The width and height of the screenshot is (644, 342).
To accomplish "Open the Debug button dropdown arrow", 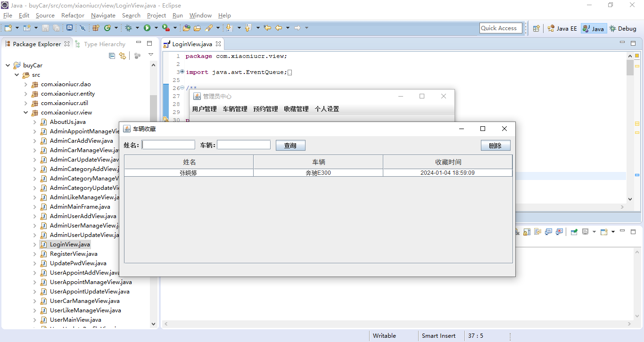I will [137, 28].
